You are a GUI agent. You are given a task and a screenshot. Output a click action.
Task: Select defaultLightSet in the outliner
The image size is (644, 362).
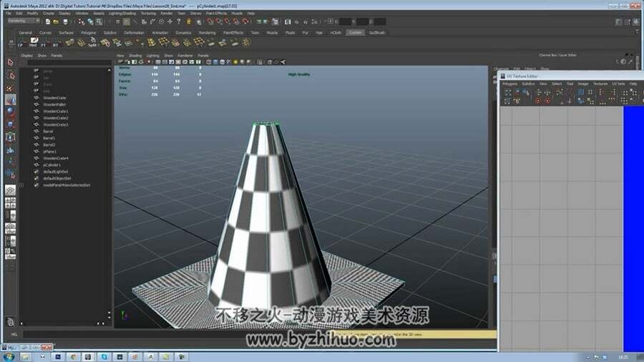point(56,172)
